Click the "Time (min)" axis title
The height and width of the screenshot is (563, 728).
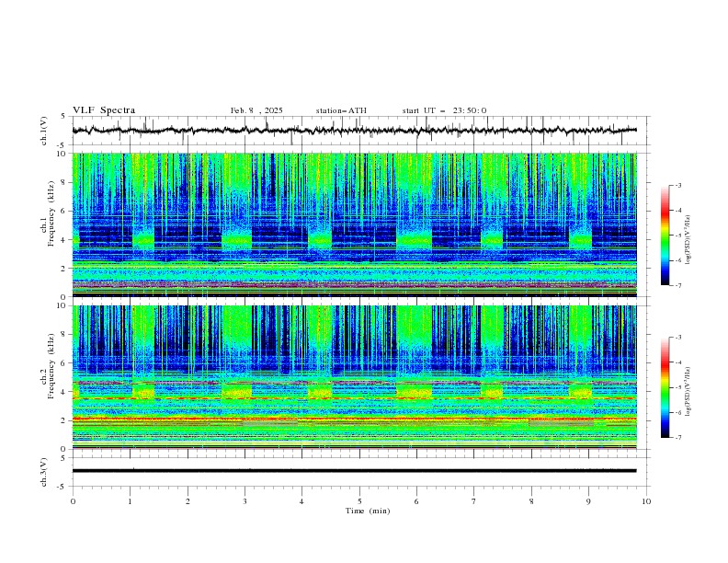[x=368, y=511]
